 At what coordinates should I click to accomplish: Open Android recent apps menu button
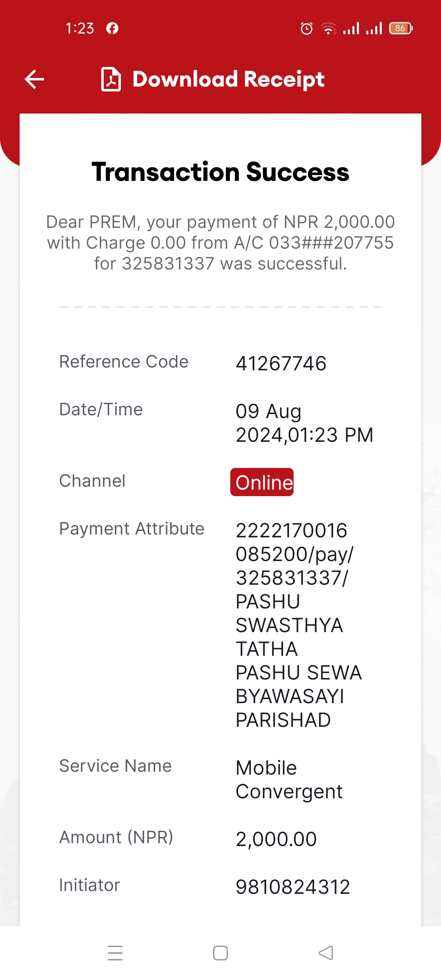[115, 953]
